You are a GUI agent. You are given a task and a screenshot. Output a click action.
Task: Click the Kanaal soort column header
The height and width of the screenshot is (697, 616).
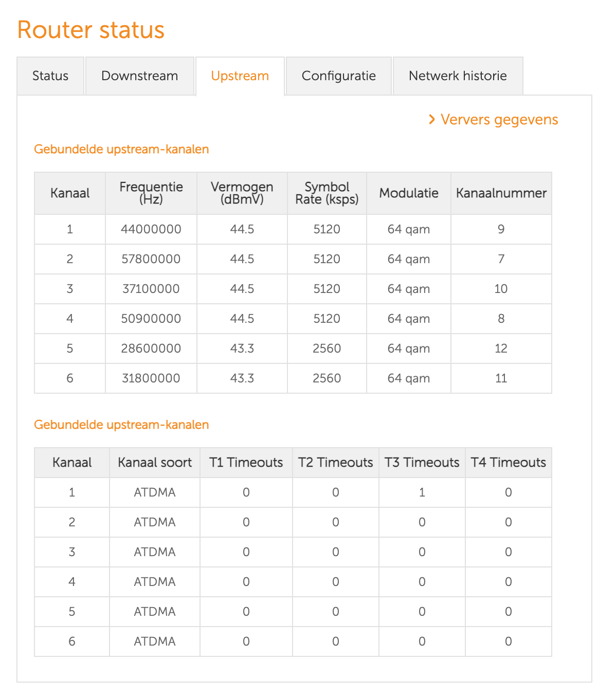(x=155, y=463)
